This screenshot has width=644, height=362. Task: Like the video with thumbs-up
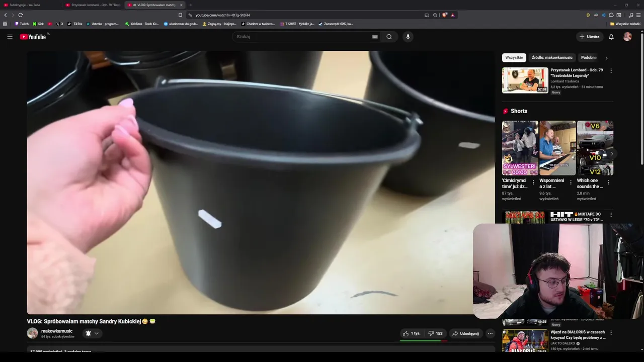click(411, 333)
